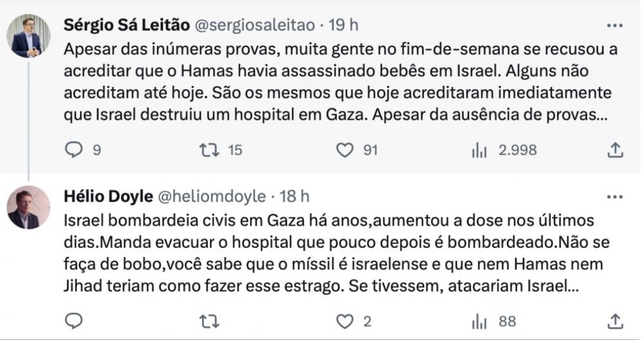Share Hélio Doyle's reply
Viewport: 644px width, 340px height.
[615, 320]
